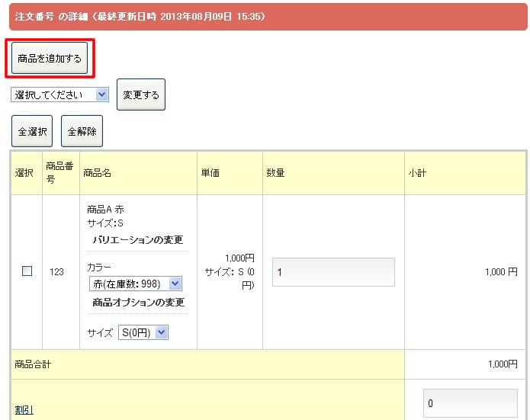Click the 商品合計 row label

point(34,364)
